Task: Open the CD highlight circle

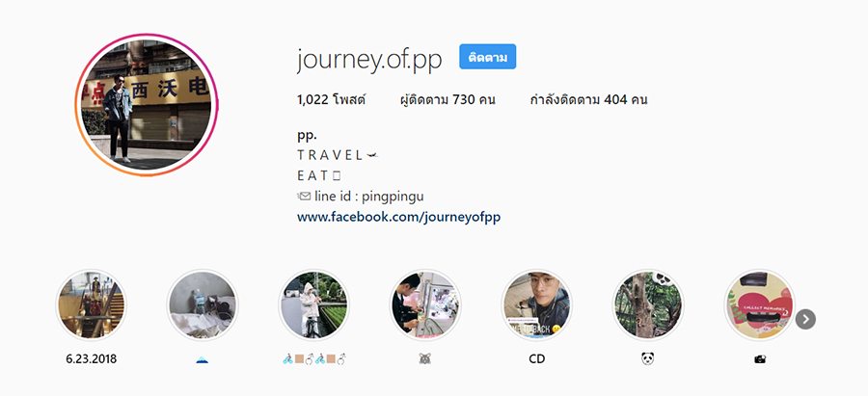Action: tap(537, 305)
